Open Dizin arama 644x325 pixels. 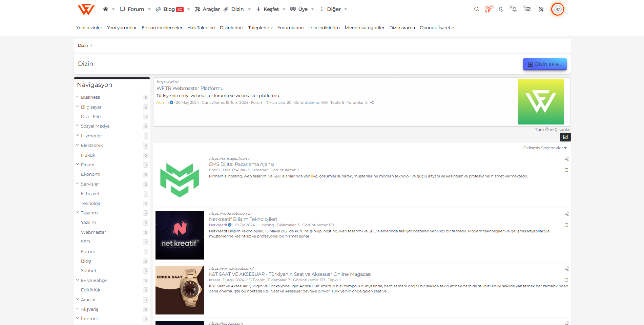pyautogui.click(x=402, y=28)
